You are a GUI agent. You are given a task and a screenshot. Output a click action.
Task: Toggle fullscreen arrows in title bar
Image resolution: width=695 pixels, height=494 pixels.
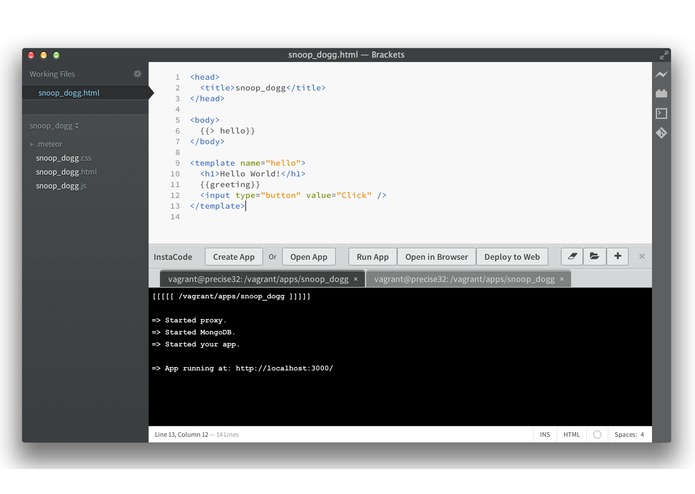click(664, 55)
